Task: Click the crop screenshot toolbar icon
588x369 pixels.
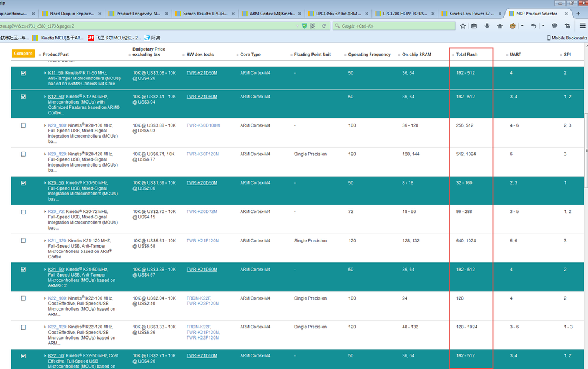Action: (567, 26)
